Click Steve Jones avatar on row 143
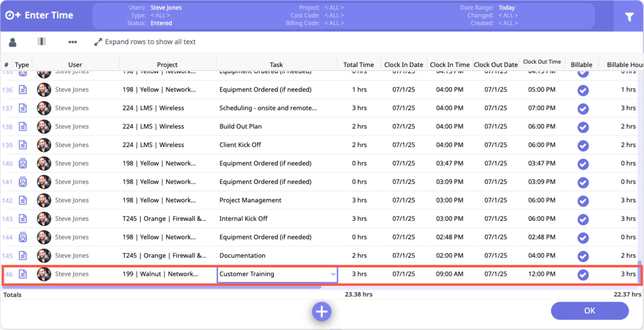 (44, 219)
